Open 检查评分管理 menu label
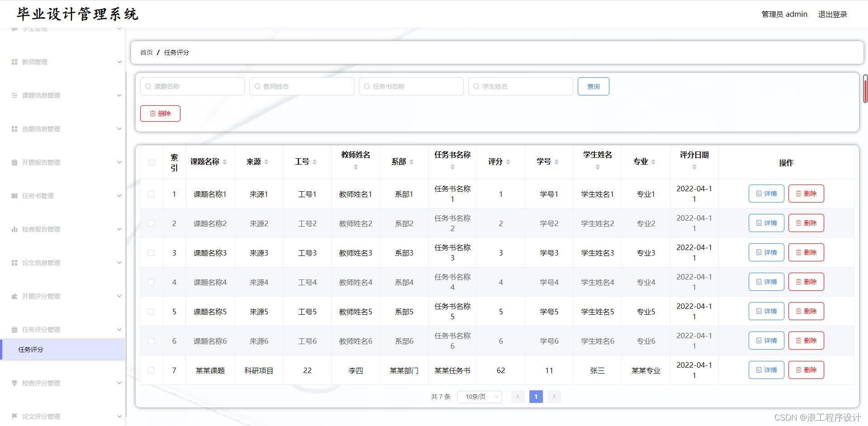 pos(41,383)
